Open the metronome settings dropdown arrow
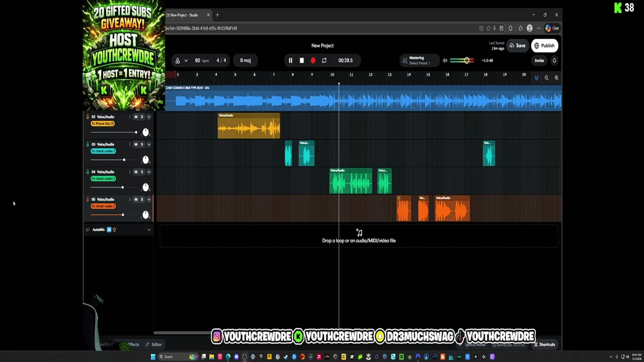The image size is (644, 362). (186, 60)
